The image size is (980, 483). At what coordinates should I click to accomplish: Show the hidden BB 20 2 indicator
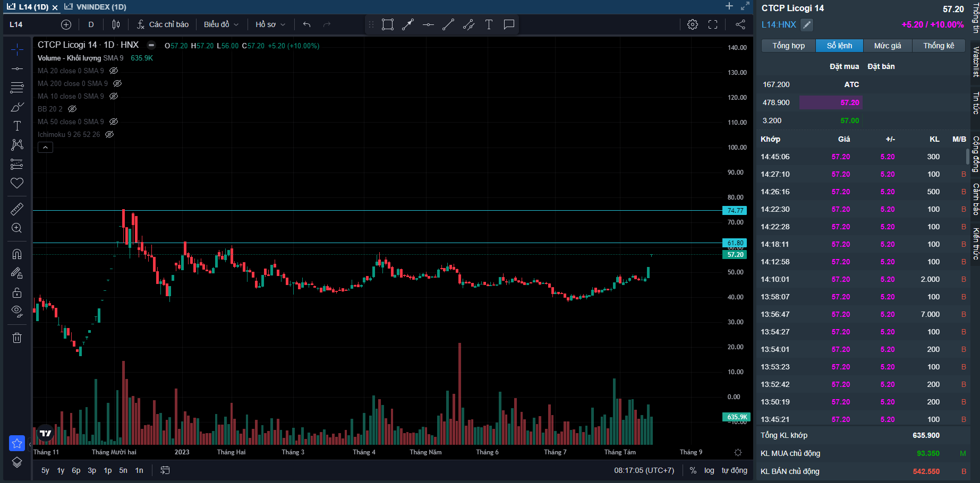(72, 109)
